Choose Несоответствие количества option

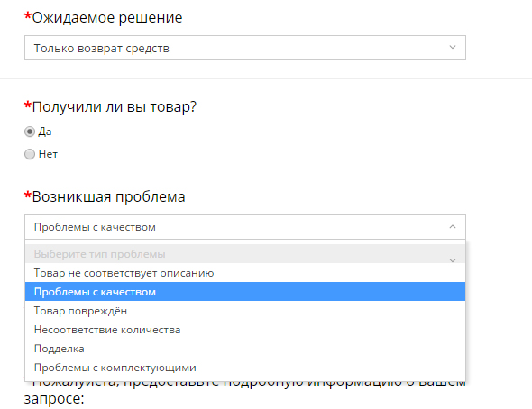coord(245,330)
